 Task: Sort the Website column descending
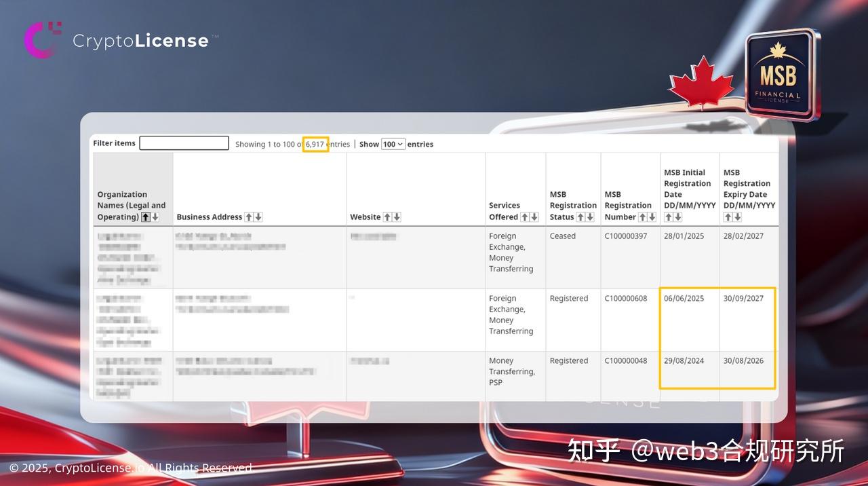click(x=395, y=217)
